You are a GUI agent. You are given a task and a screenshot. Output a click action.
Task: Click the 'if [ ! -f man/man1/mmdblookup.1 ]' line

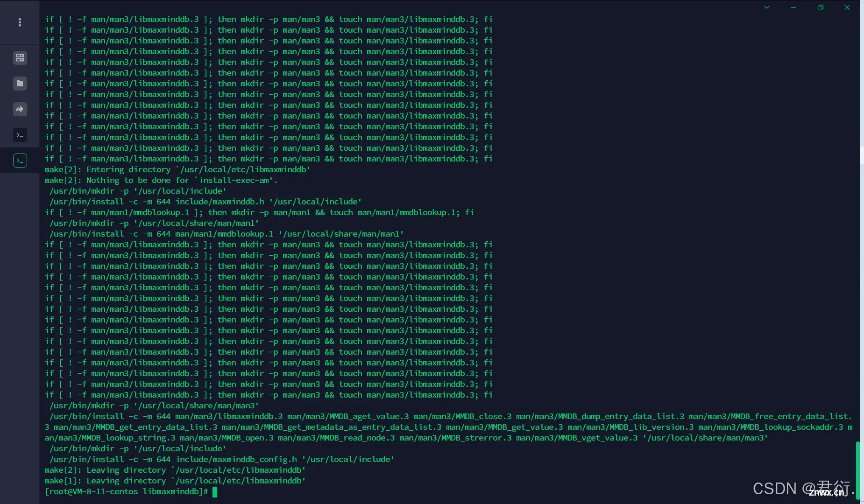[259, 212]
